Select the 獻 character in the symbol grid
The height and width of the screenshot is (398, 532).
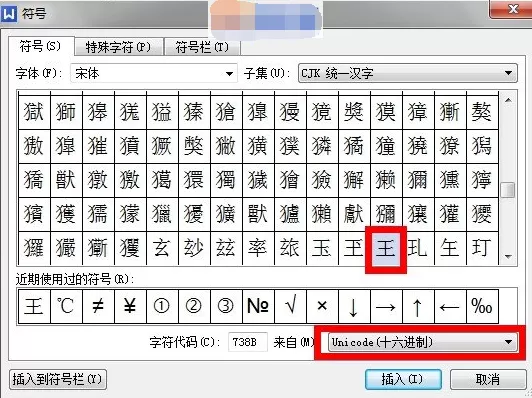[x=354, y=214]
